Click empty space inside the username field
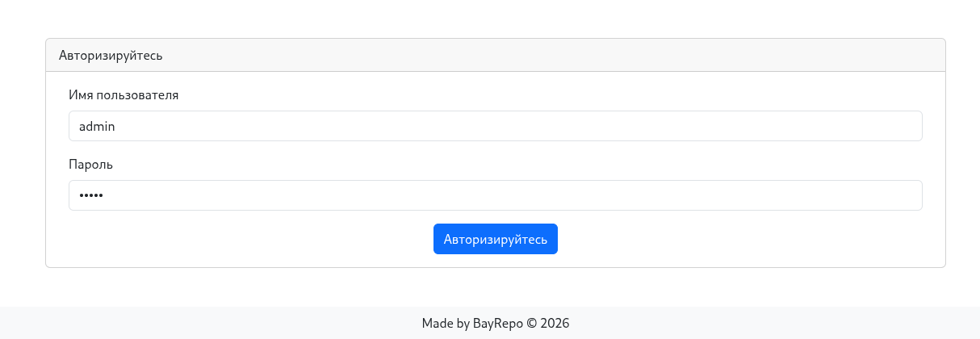Screen dimensions: 980x339 coord(565,126)
